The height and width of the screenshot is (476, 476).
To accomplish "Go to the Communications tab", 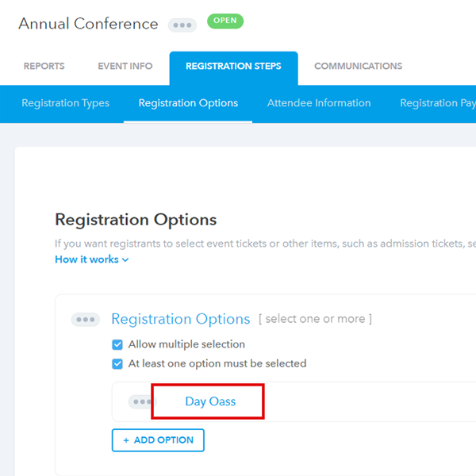I will pos(358,67).
